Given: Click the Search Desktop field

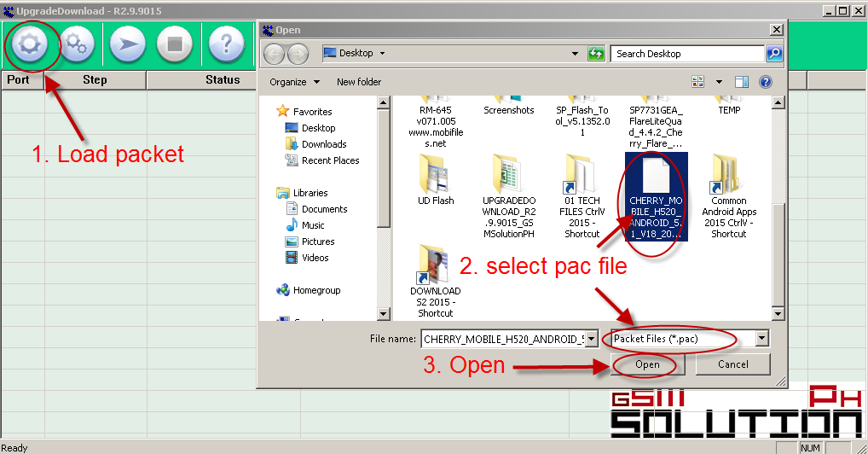Looking at the screenshot, I should click(x=687, y=54).
